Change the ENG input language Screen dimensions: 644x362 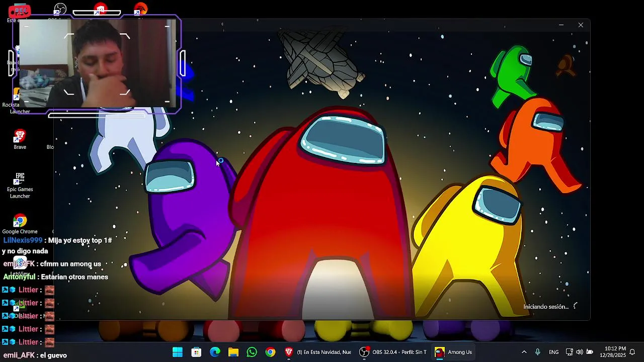point(553,352)
